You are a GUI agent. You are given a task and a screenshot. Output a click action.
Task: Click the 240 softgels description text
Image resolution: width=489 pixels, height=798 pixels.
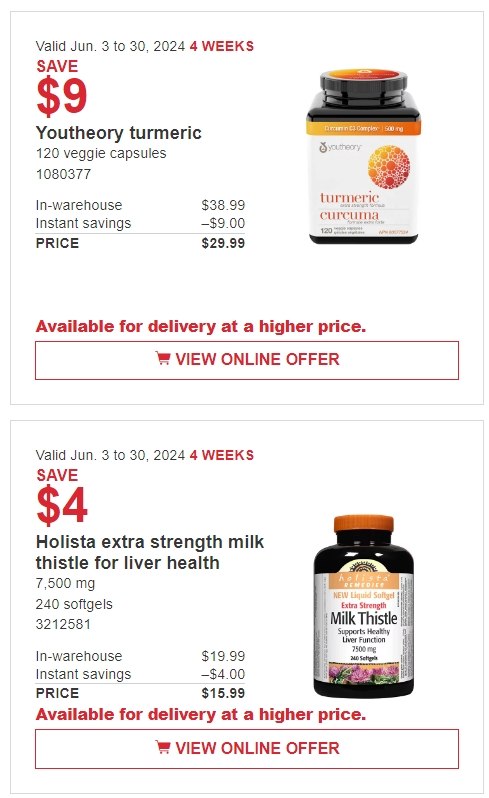click(74, 604)
